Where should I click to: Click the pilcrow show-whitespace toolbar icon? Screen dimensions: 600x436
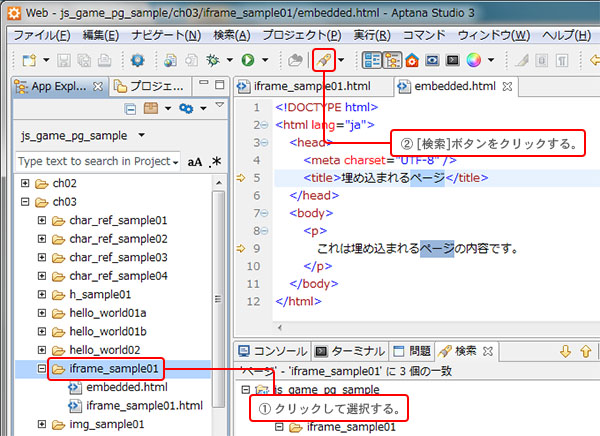point(562,60)
